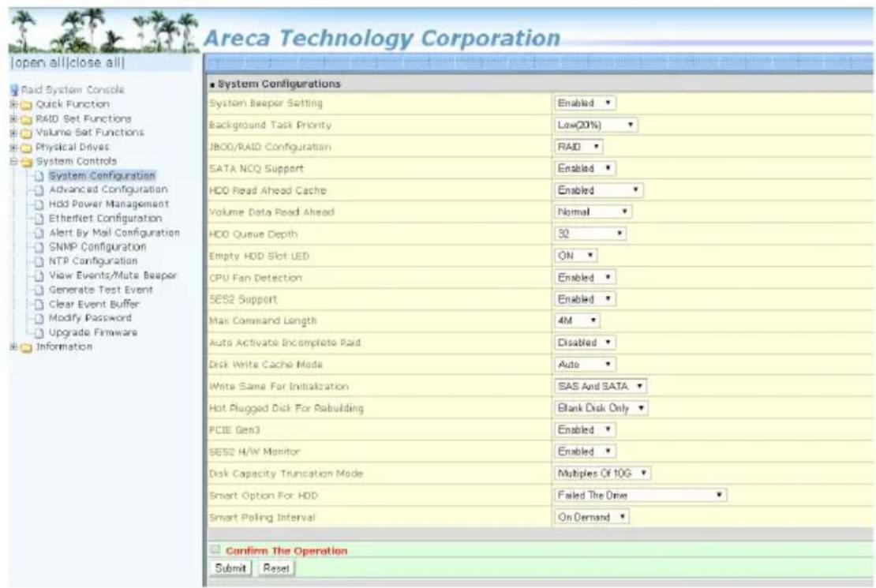
Task: Click the Information folder icon
Action: point(26,347)
